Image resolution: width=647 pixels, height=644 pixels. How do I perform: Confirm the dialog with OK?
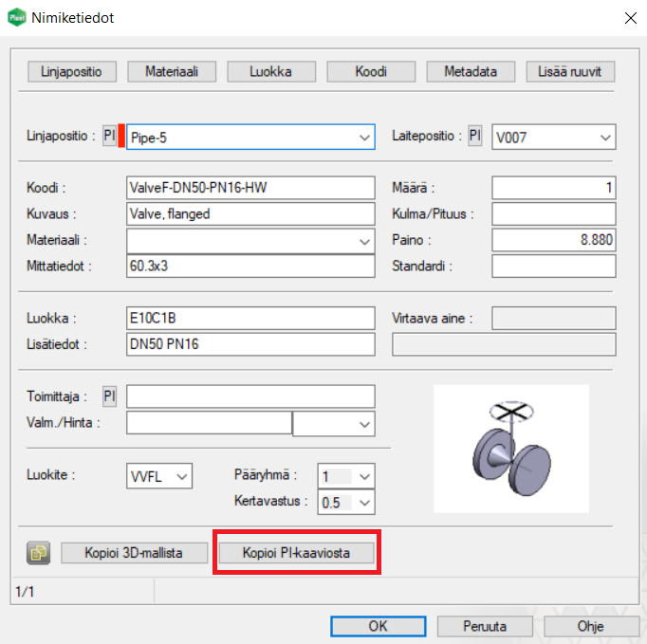pos(378,626)
